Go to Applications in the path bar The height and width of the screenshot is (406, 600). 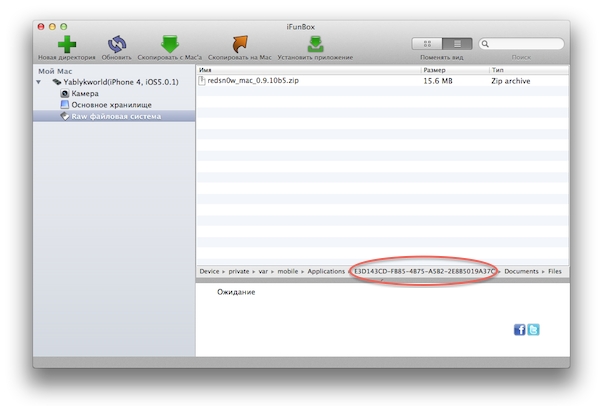tap(326, 271)
